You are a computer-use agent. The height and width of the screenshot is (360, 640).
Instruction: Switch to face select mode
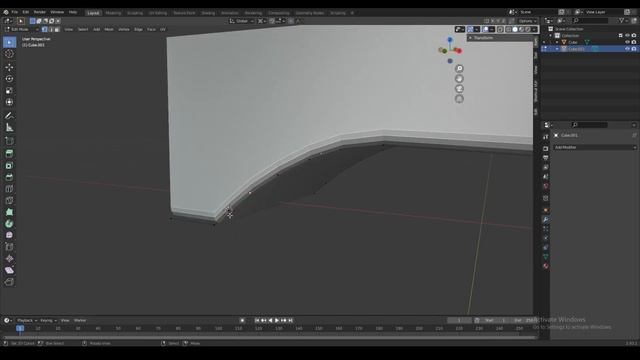[57, 29]
